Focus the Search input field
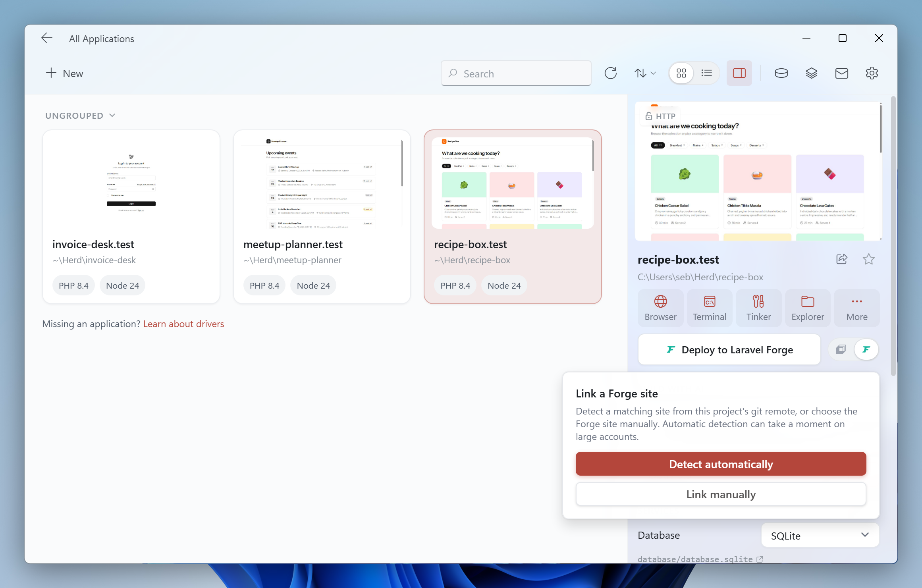This screenshot has height=588, width=922. click(516, 73)
